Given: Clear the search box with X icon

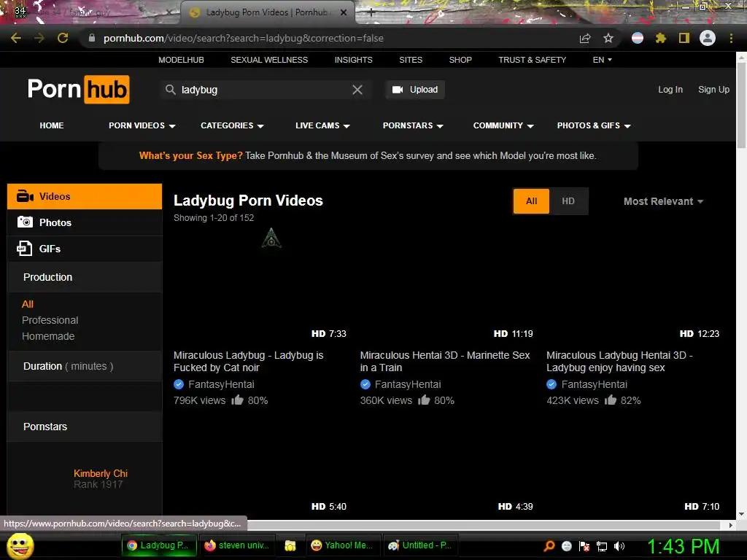Looking at the screenshot, I should click(x=357, y=90).
